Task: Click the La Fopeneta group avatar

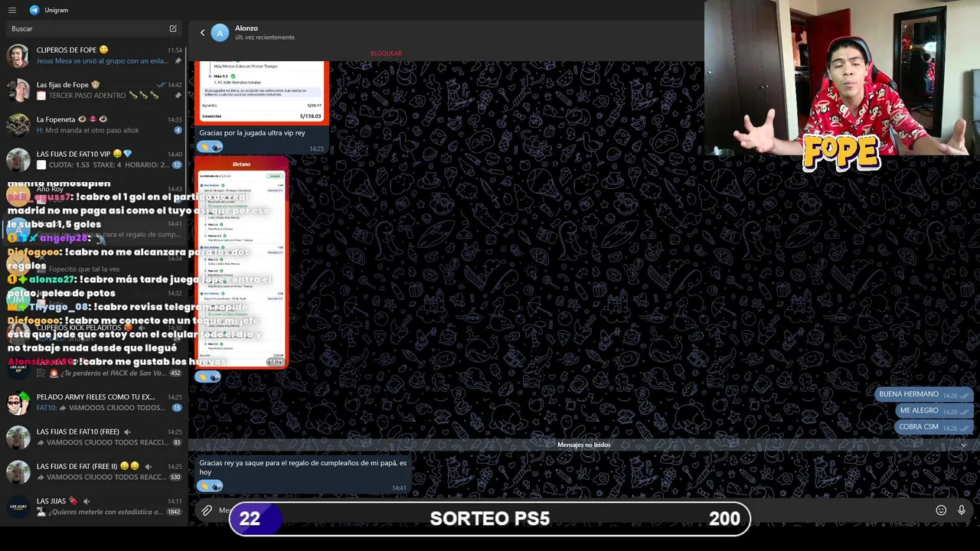Action: pyautogui.click(x=18, y=125)
